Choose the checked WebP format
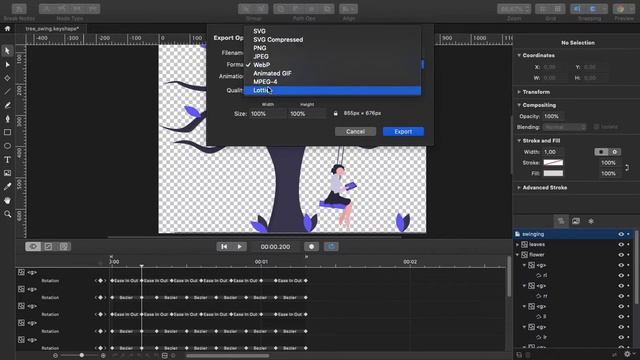The width and height of the screenshot is (640, 360). tap(332, 65)
